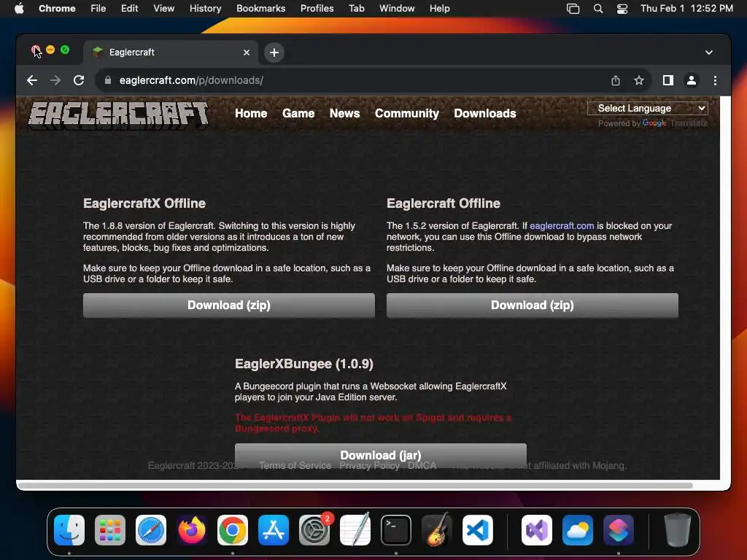Follow the eaglercraft.com link
747x560 pixels.
coord(562,226)
